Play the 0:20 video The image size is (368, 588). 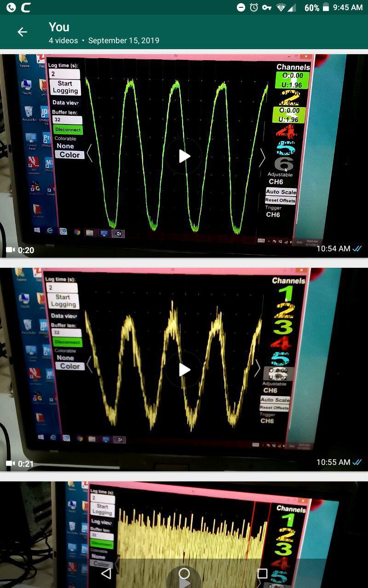click(184, 156)
